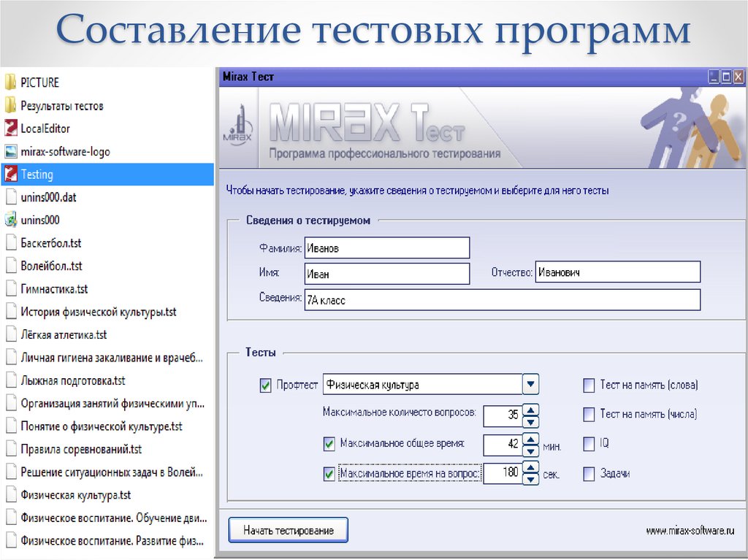This screenshot has height=560, width=748.
Task: Open the PICTURE folder icon
Action: click(x=10, y=82)
